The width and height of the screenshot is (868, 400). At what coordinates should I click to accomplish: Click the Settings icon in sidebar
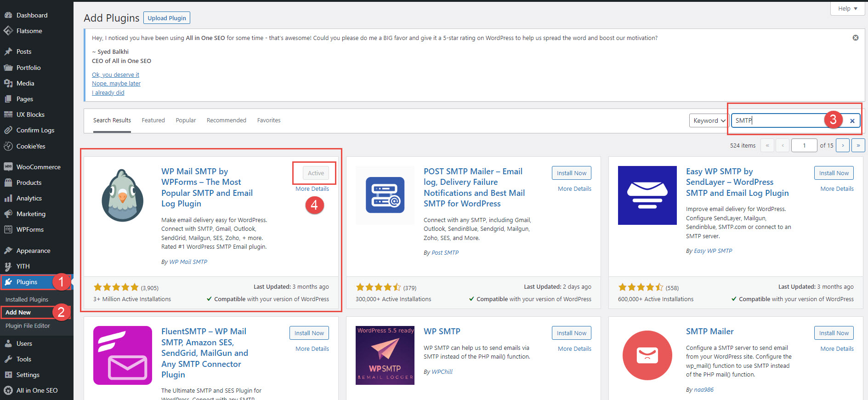8,375
